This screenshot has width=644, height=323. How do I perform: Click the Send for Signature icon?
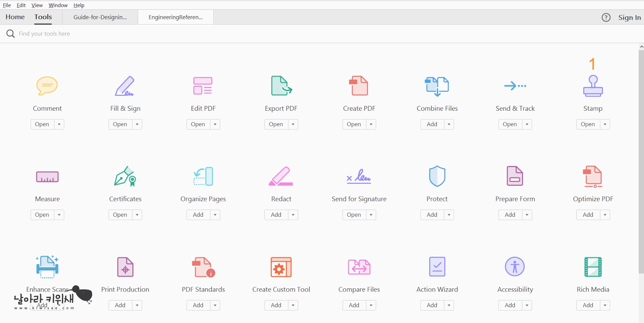[x=359, y=176]
